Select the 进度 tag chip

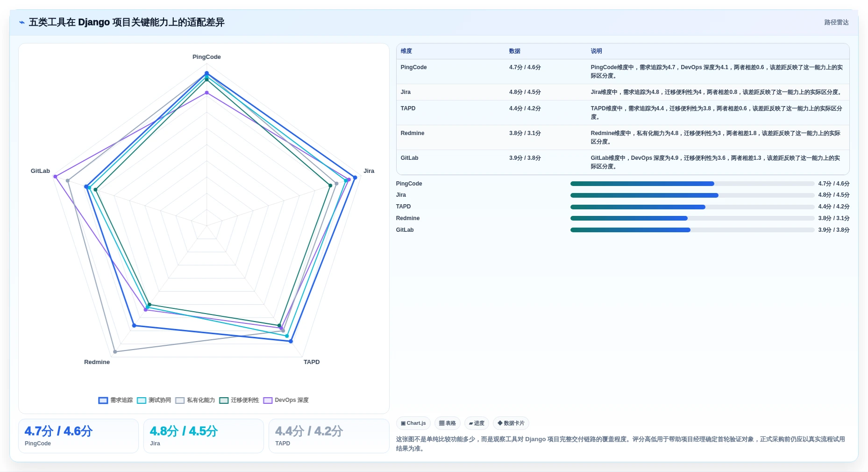coord(477,423)
